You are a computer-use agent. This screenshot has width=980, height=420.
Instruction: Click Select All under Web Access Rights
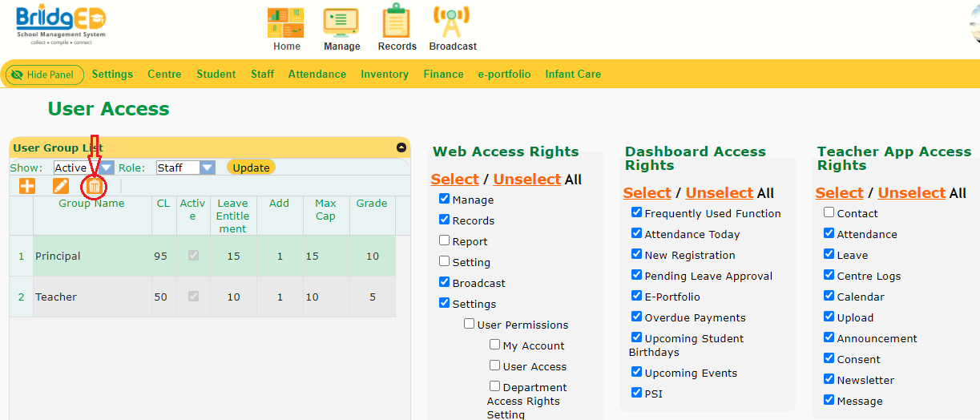[x=454, y=180]
